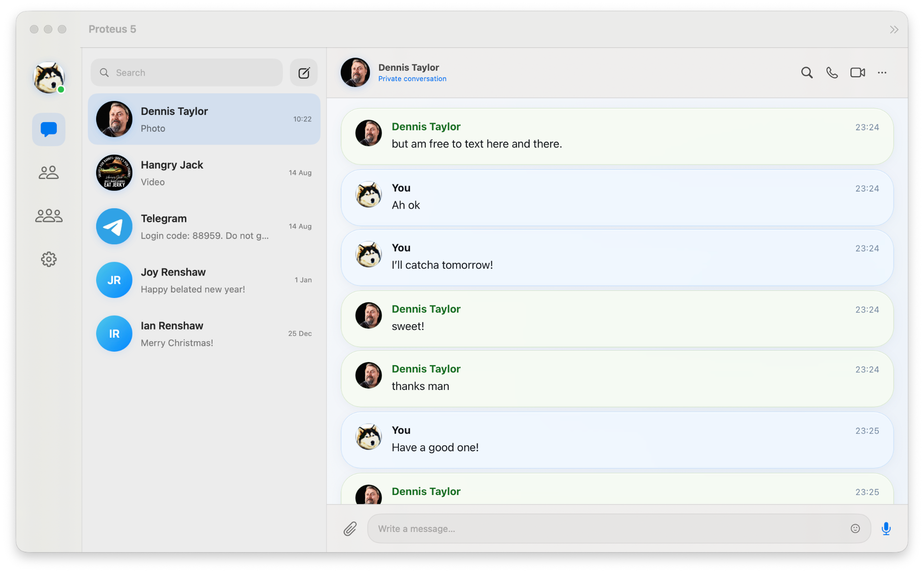Viewport: 924px width, 573px height.
Task: Open the emoji picker in message field
Action: (855, 528)
